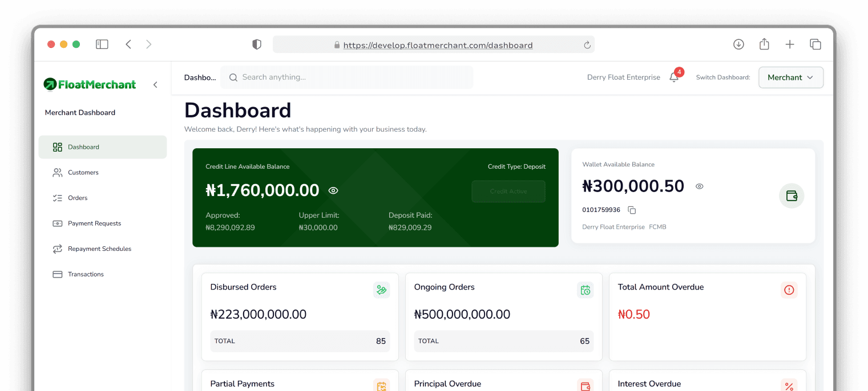The image size is (868, 391).
Task: Collapse the FloatMerchant sidebar with the chevron
Action: pos(155,84)
